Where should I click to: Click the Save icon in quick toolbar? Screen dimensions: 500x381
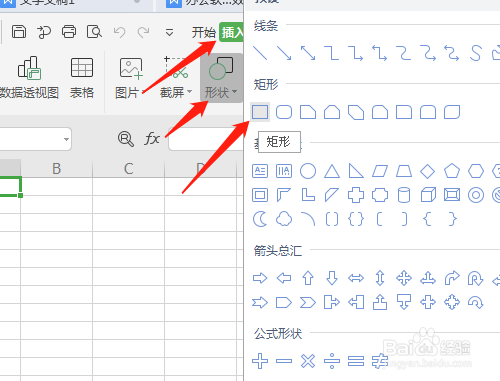(x=19, y=32)
